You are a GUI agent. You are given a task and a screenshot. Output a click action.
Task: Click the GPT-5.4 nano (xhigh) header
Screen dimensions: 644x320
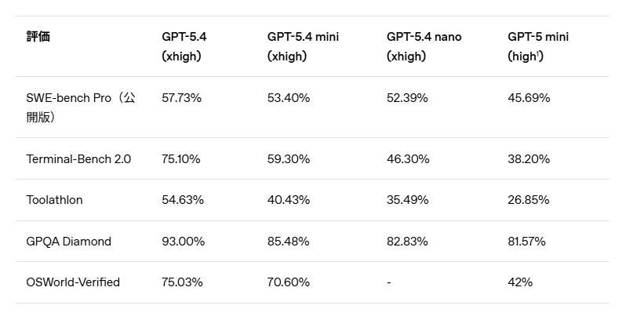pos(424,46)
